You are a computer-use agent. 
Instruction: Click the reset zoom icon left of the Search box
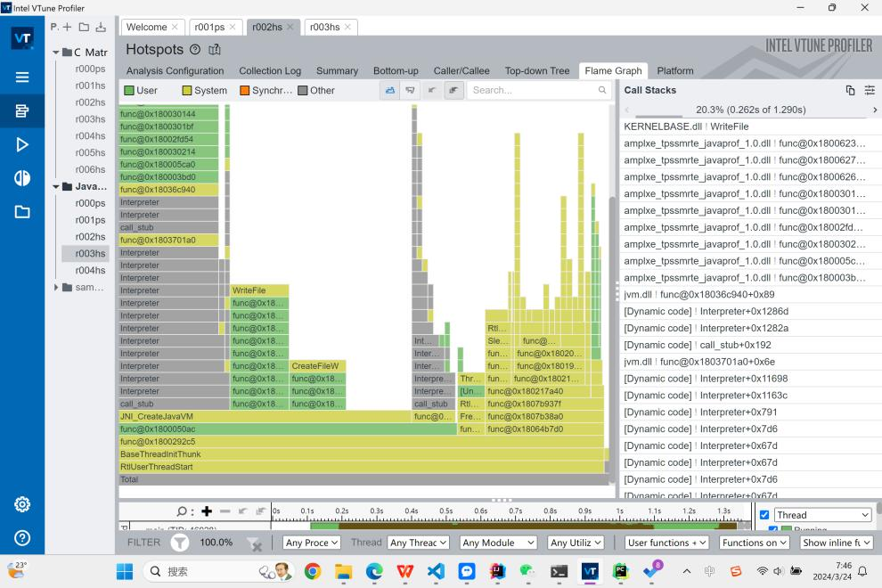(453, 90)
